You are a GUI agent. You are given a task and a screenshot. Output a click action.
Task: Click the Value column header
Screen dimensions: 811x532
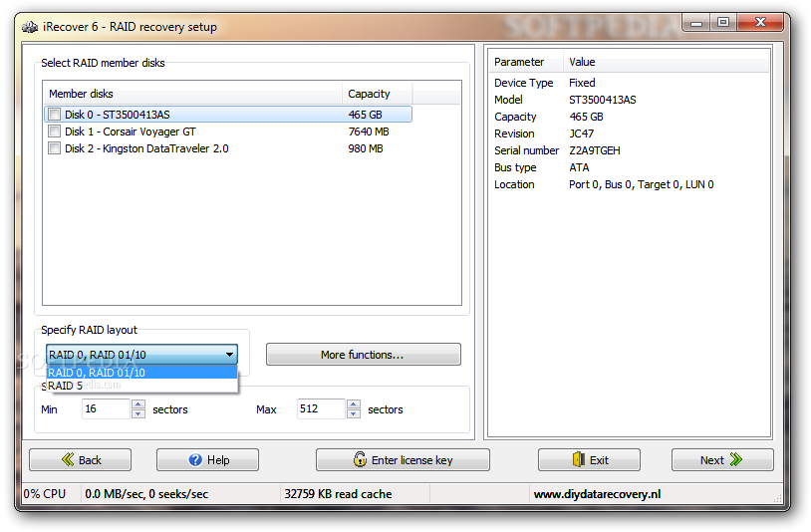click(666, 62)
